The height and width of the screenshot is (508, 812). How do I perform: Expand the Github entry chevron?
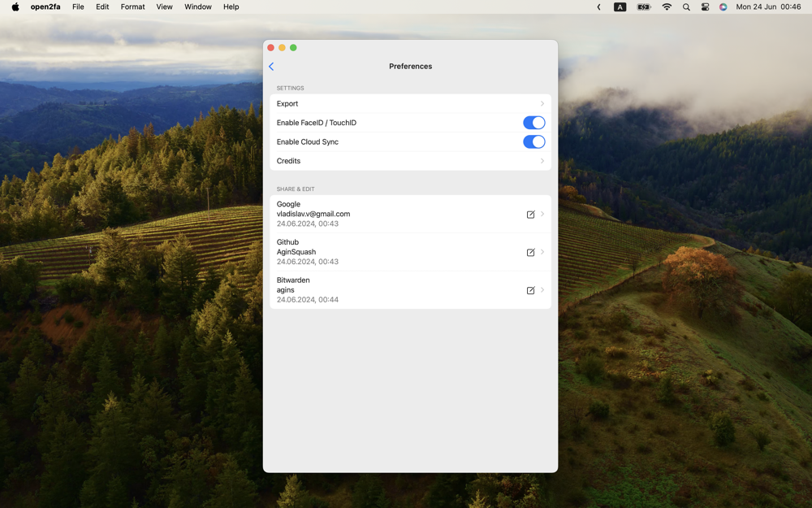click(542, 251)
